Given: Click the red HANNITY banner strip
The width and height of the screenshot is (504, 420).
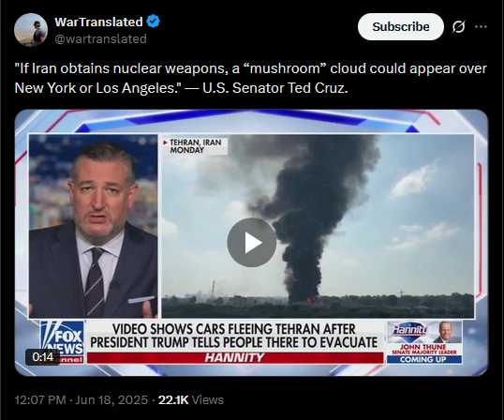Looking at the screenshot, I should coord(235,357).
